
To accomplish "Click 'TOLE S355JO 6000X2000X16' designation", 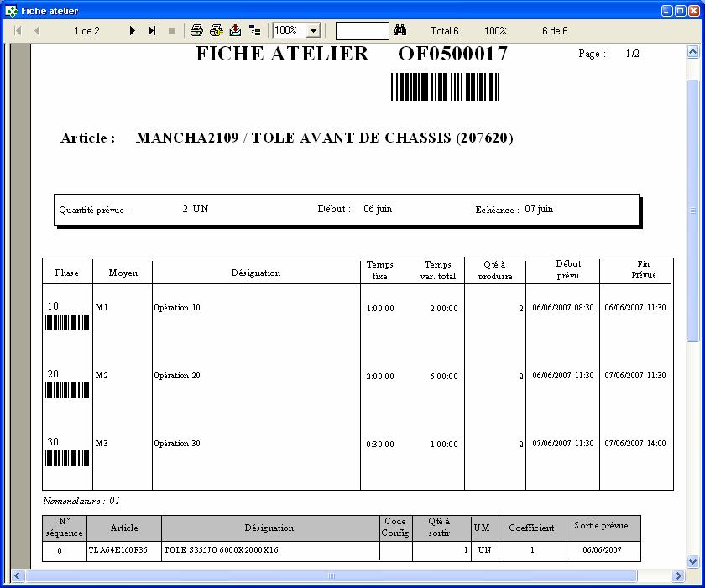I will click(x=222, y=549).
